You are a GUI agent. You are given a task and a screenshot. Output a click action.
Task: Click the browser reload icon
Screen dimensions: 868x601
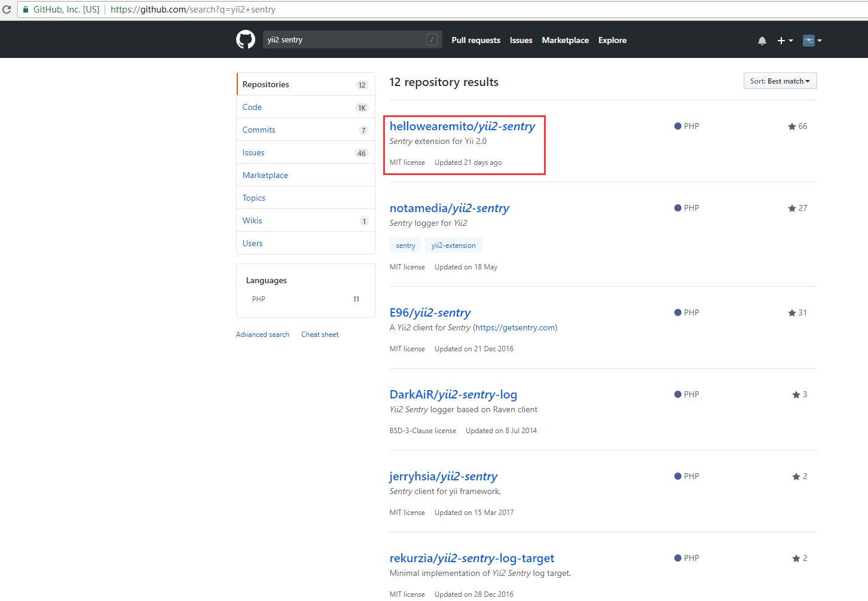7,10
